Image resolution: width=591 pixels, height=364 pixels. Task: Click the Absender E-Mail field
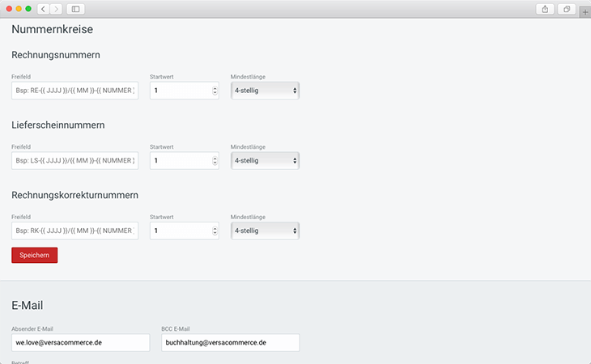pyautogui.click(x=80, y=343)
